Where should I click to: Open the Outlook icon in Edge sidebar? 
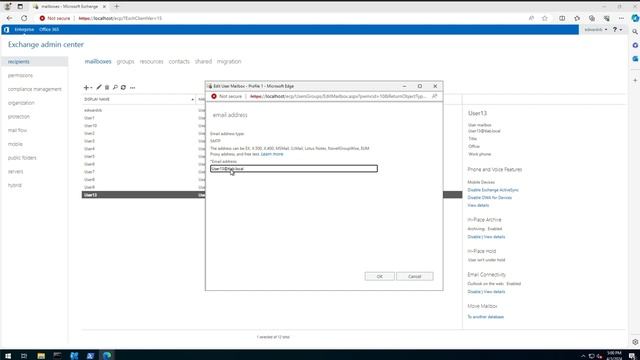point(635,59)
